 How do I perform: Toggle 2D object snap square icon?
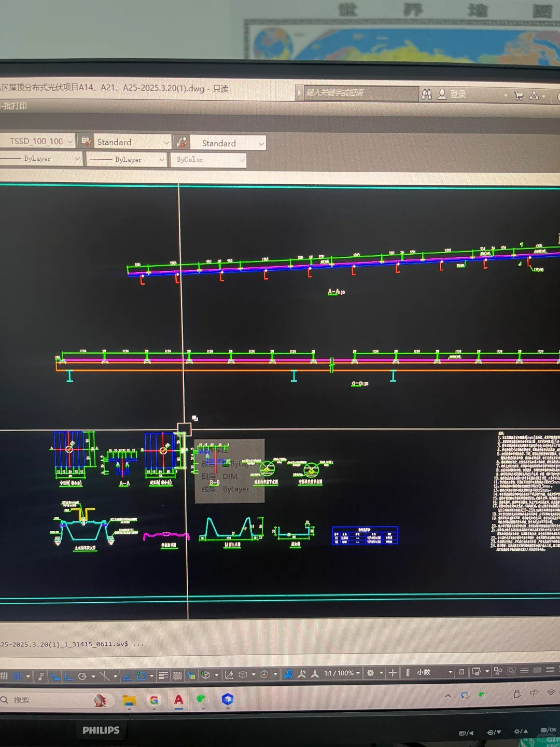tap(141, 676)
